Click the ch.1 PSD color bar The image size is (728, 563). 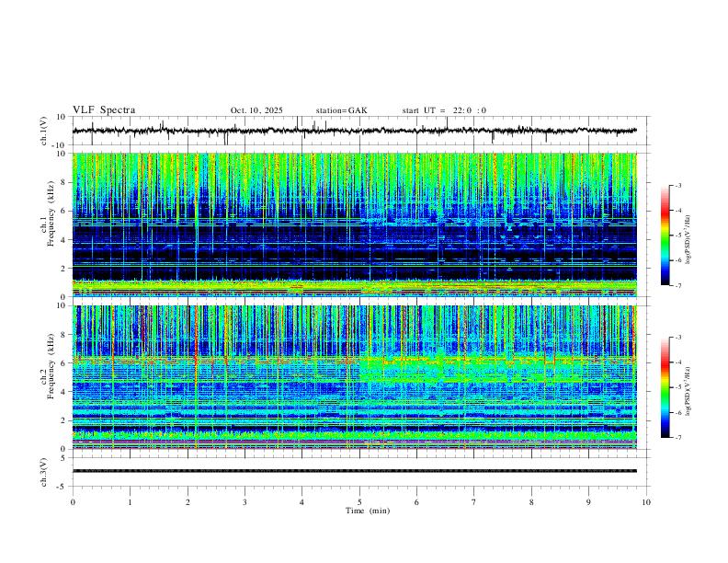coord(665,236)
